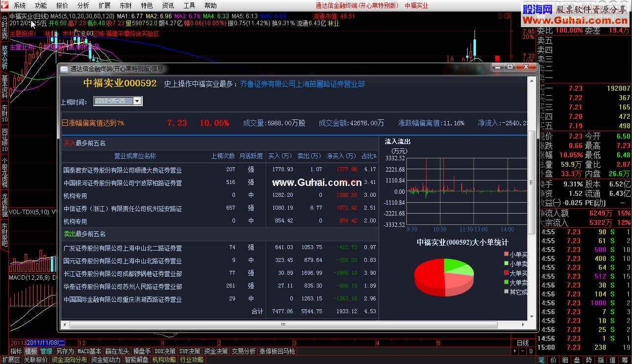Image resolution: width=632 pixels, height=364 pixels.
Task: Click the 扩展区 button
Action: click(11, 360)
